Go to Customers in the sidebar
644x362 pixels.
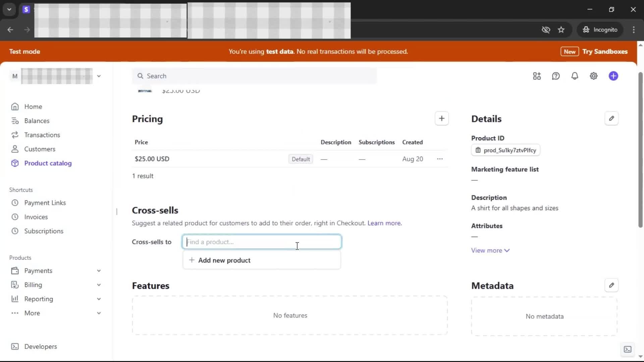40,149
